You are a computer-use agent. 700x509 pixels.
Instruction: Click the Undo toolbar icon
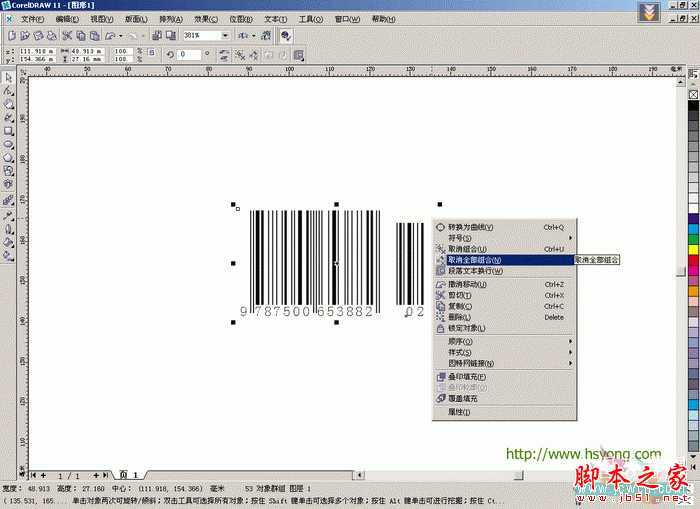pos(109,35)
